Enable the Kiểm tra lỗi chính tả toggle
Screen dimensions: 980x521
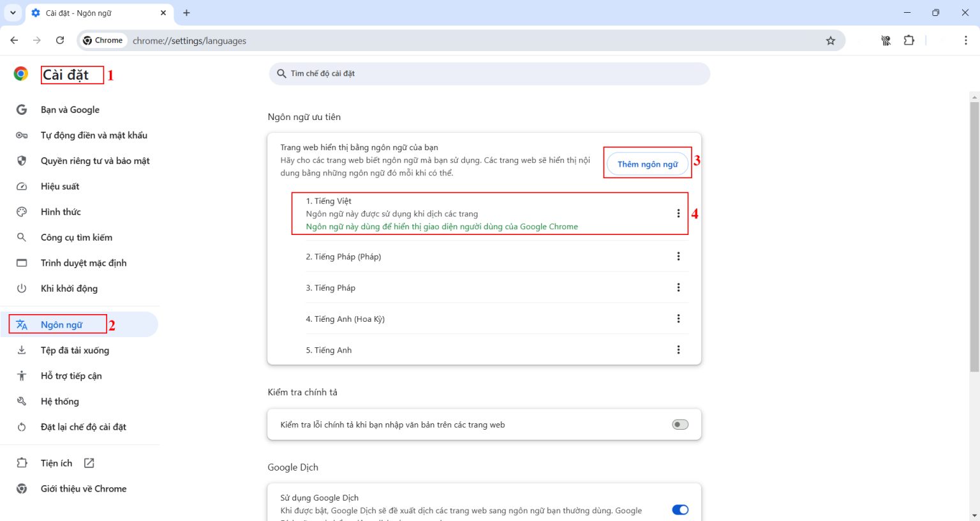click(679, 424)
